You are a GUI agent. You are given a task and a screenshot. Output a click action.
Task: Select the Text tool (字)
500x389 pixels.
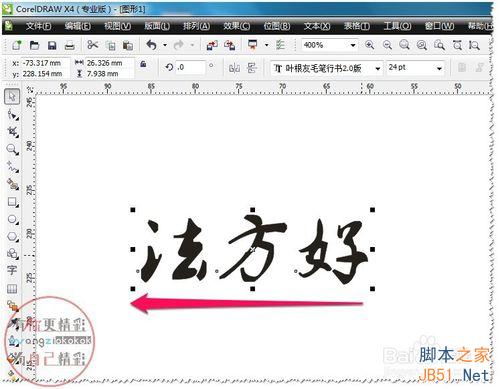[x=12, y=270]
